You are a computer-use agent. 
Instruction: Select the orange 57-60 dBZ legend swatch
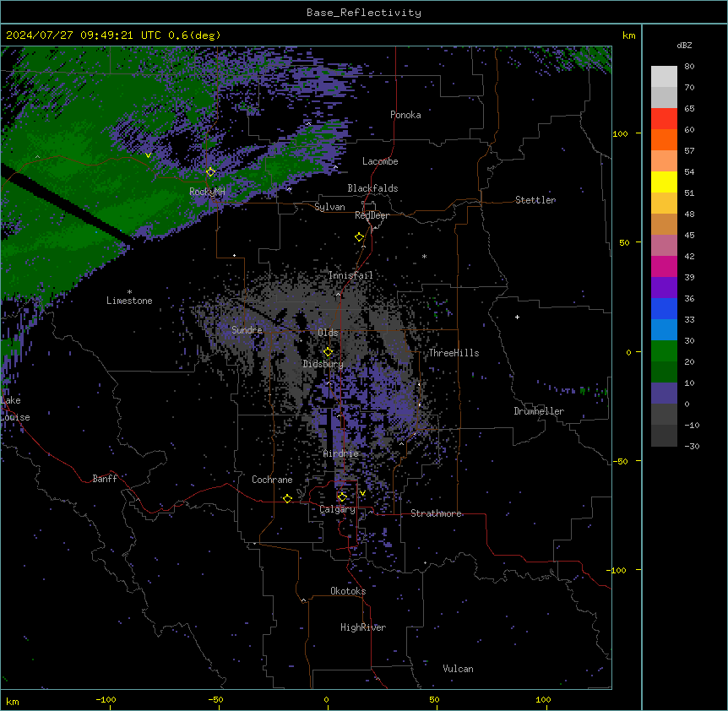(x=664, y=139)
